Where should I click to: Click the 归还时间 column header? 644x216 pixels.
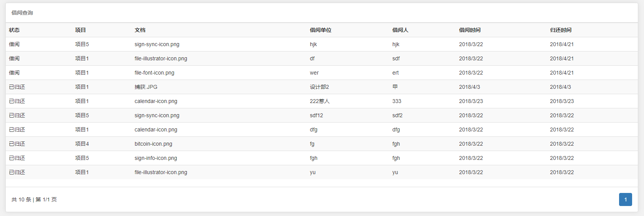(560, 30)
